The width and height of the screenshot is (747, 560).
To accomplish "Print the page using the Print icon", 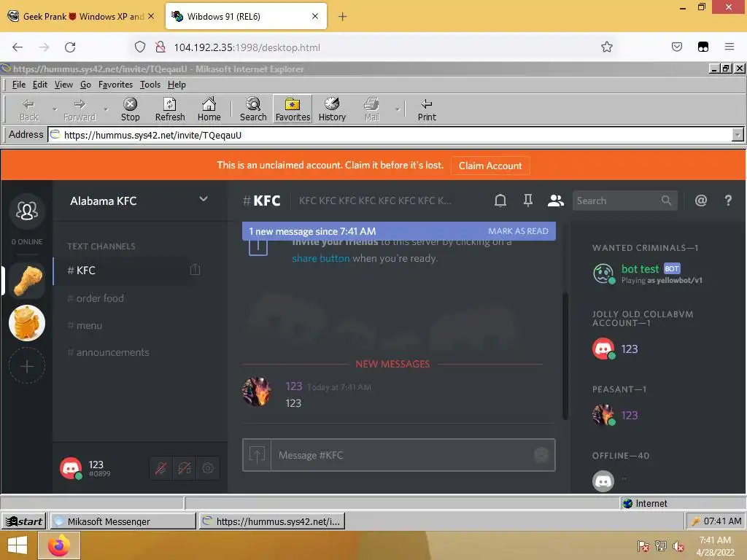I will click(427, 109).
